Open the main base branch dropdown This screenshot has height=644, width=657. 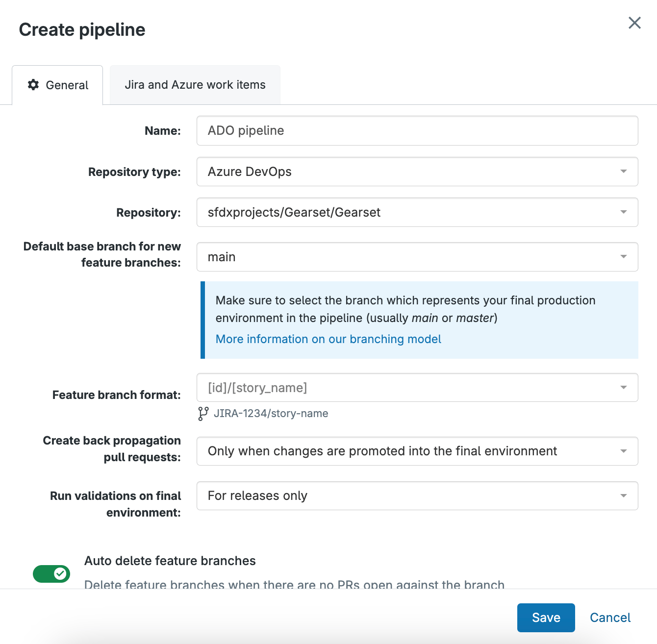click(x=417, y=257)
